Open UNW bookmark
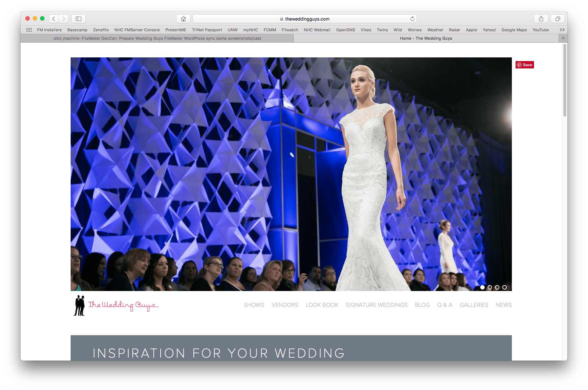The height and width of the screenshot is (390, 588). tap(232, 30)
